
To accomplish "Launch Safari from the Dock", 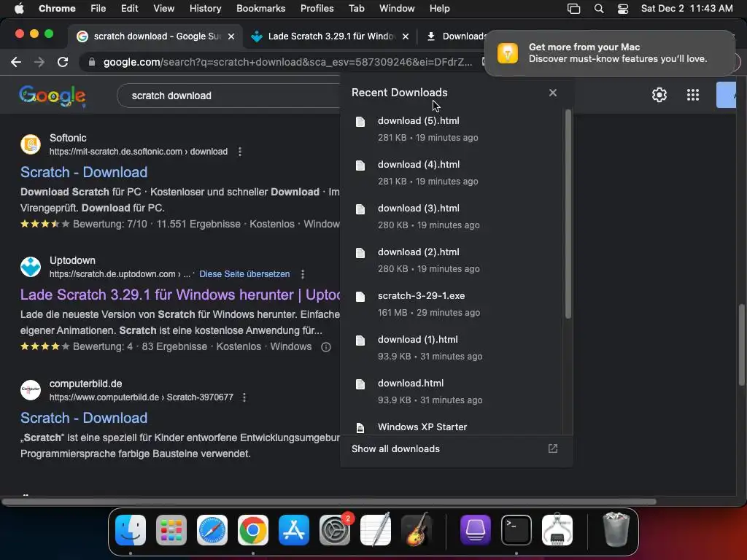I will point(212,530).
